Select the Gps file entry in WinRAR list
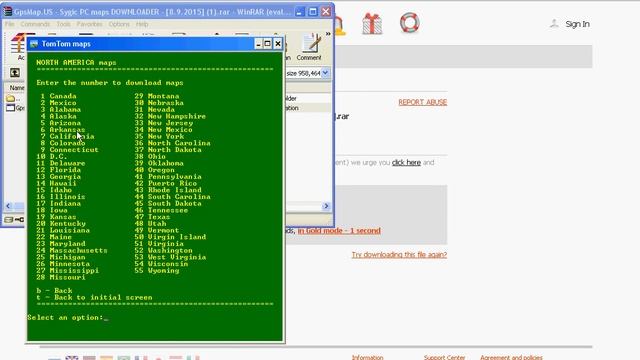 (x=15, y=108)
